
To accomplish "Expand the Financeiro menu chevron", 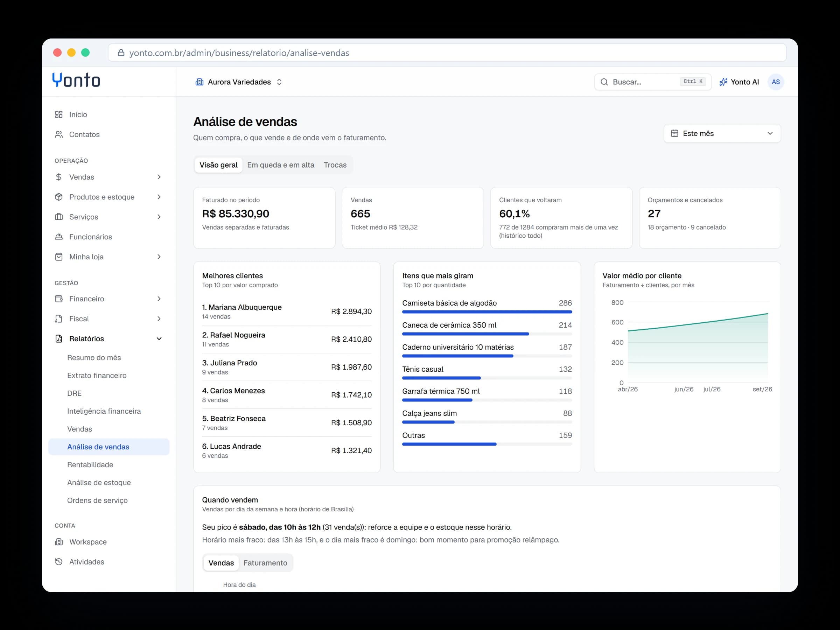I will coord(159,299).
